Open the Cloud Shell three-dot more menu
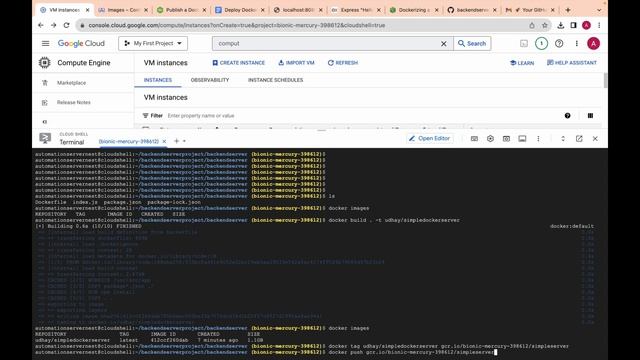640x360 pixels. tap(538, 139)
